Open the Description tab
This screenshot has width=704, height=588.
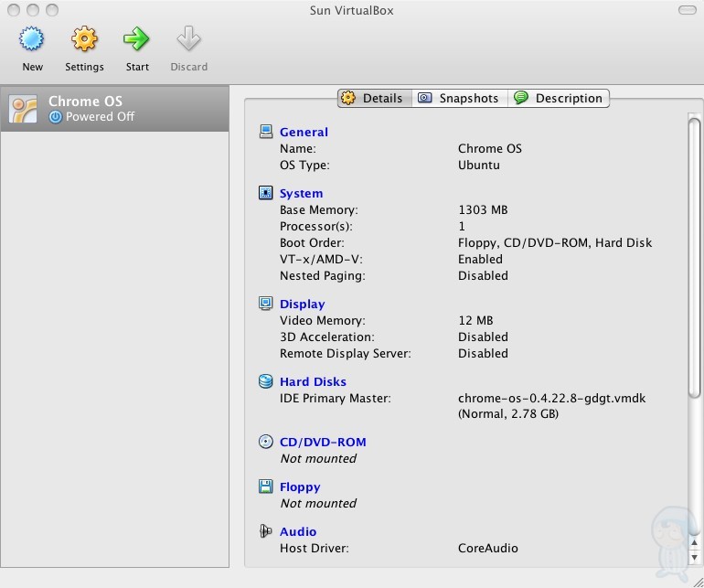[x=560, y=98]
